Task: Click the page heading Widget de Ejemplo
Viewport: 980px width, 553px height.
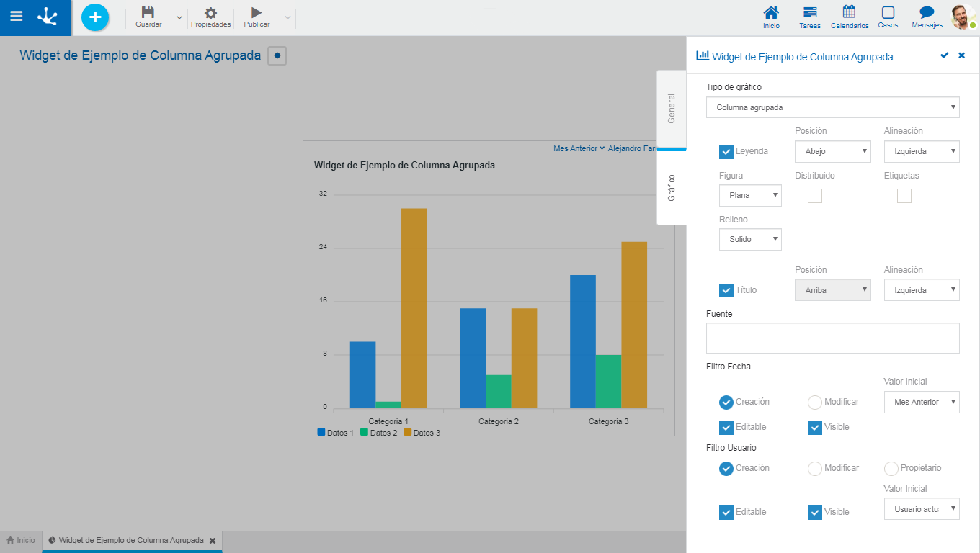Action: 141,55
